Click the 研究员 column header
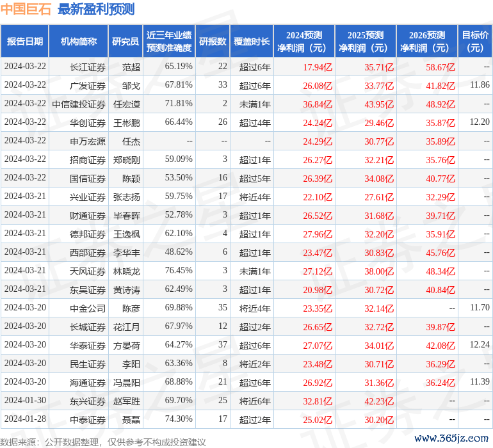The image size is (493, 448). coord(125,42)
